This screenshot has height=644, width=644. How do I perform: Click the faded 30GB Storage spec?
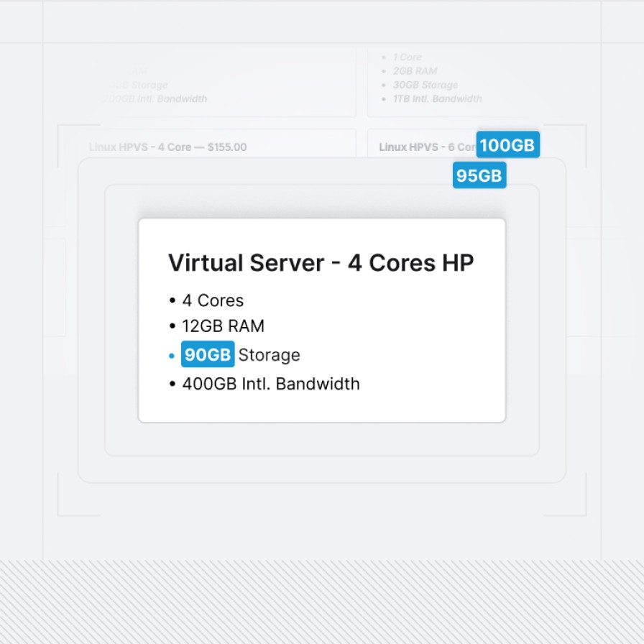(425, 85)
